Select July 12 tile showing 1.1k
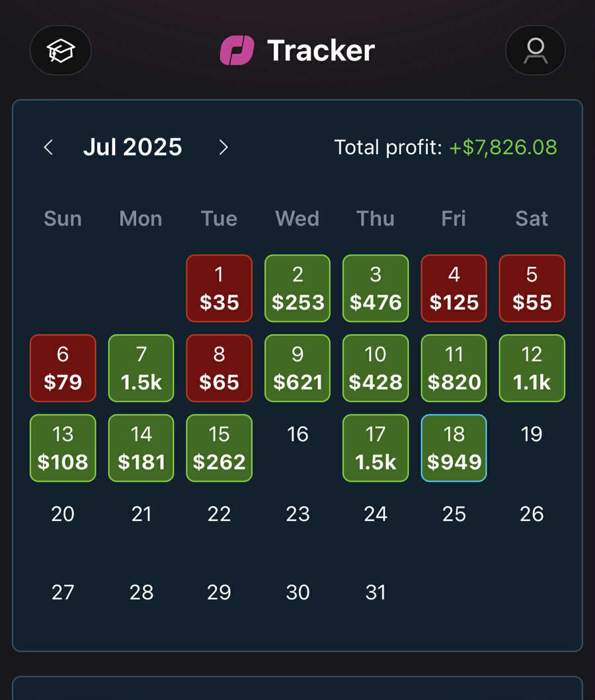This screenshot has height=700, width=595. pyautogui.click(x=532, y=368)
